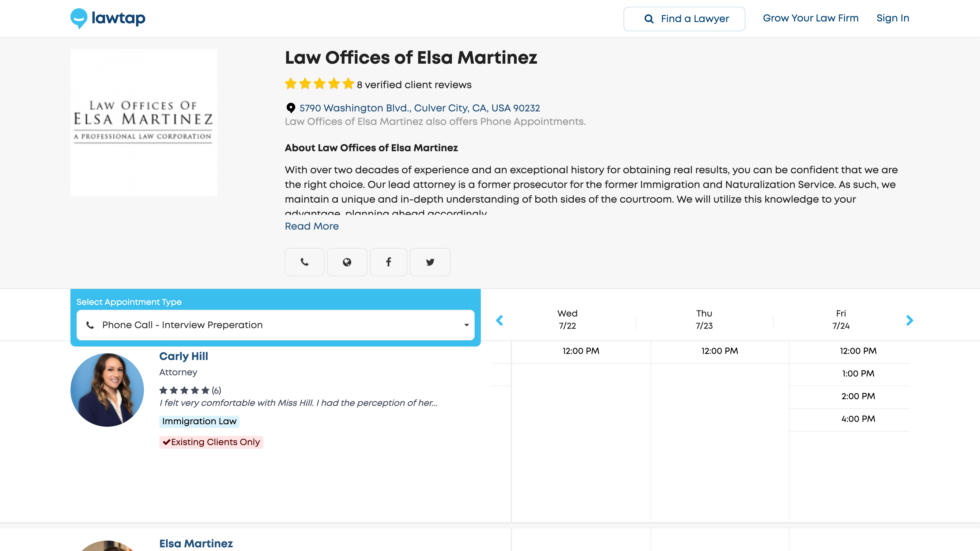Viewport: 980px width, 551px height.
Task: Click Carly Hill's star rating (6)
Action: click(190, 391)
